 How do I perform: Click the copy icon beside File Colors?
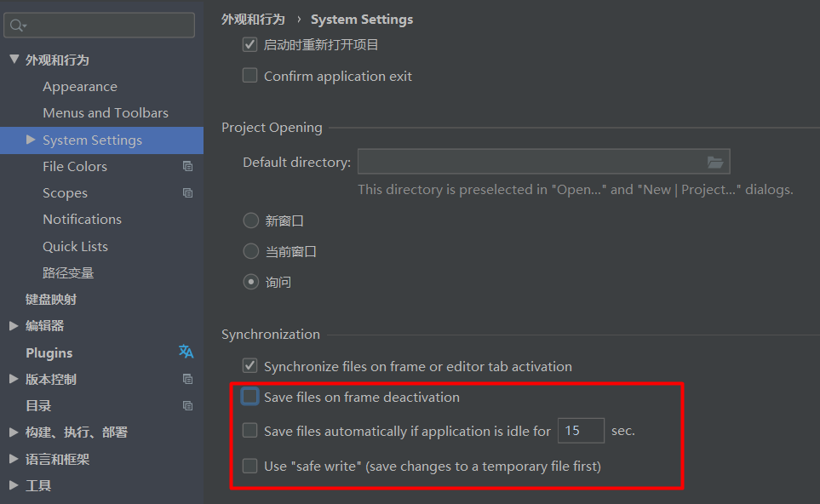(x=187, y=167)
